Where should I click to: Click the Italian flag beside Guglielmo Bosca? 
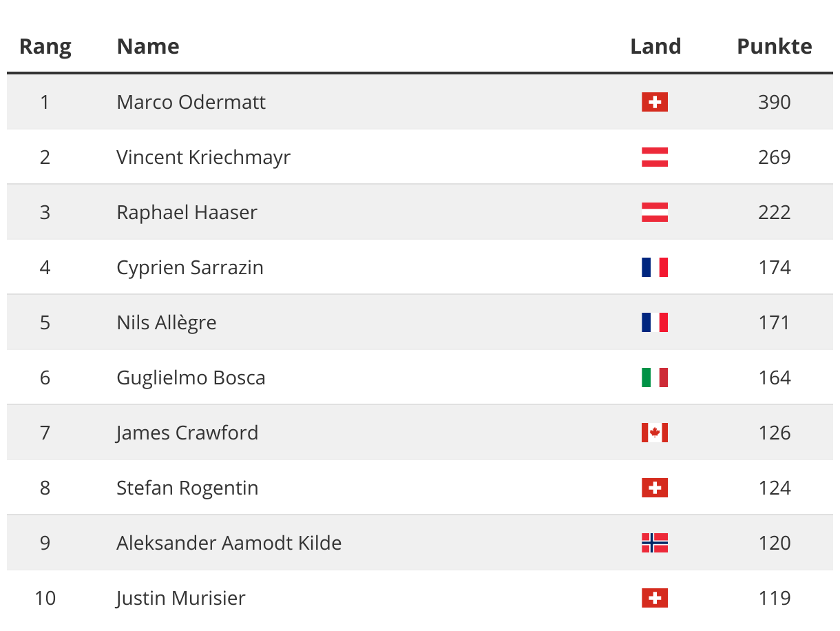655,377
